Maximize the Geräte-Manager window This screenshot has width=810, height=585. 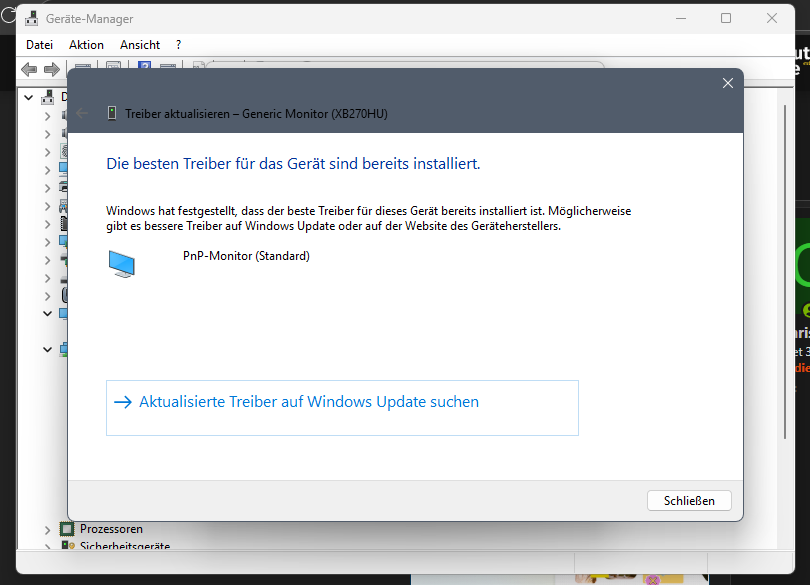coord(726,19)
